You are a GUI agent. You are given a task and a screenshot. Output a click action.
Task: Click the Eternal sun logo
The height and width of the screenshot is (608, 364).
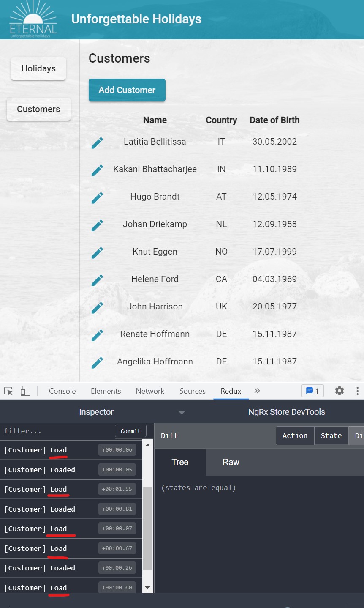(33, 20)
